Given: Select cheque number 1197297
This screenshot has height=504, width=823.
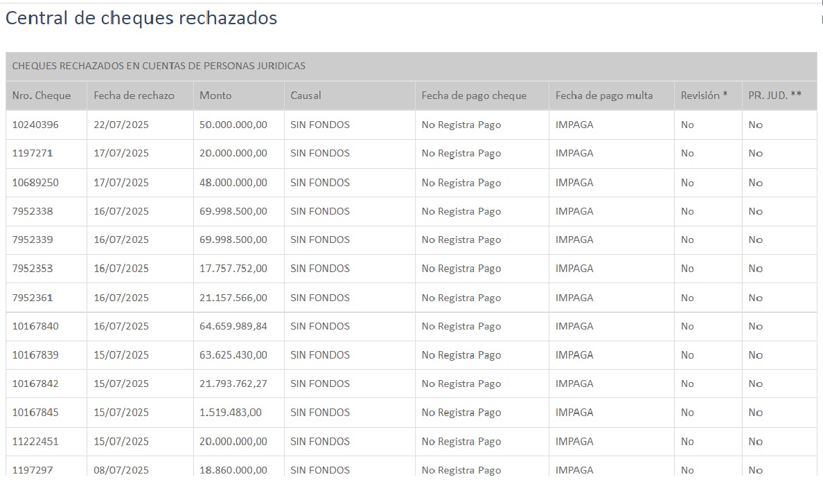Looking at the screenshot, I should 33,470.
